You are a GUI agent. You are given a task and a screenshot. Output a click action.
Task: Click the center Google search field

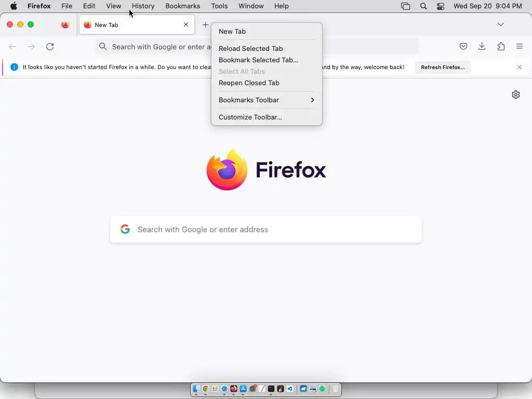point(266,229)
